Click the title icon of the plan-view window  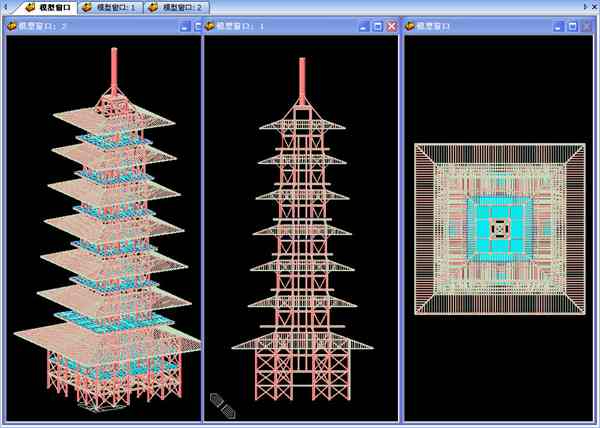point(410,26)
